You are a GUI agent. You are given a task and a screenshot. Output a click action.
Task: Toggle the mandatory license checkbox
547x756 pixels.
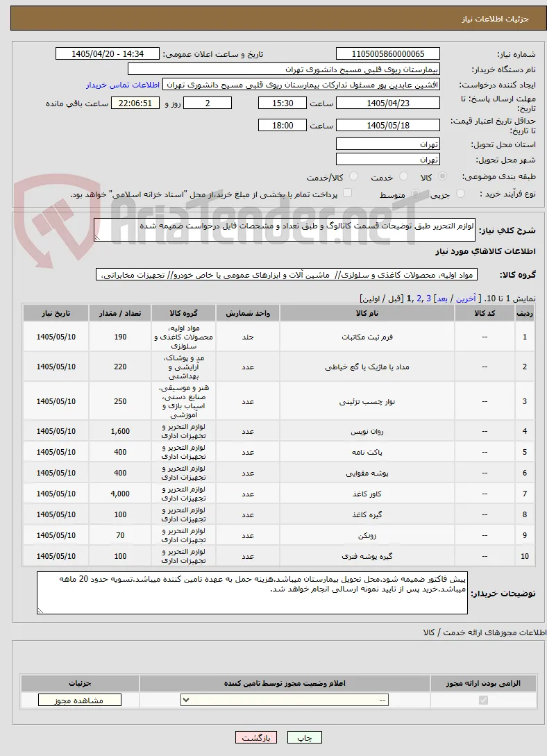point(483,700)
